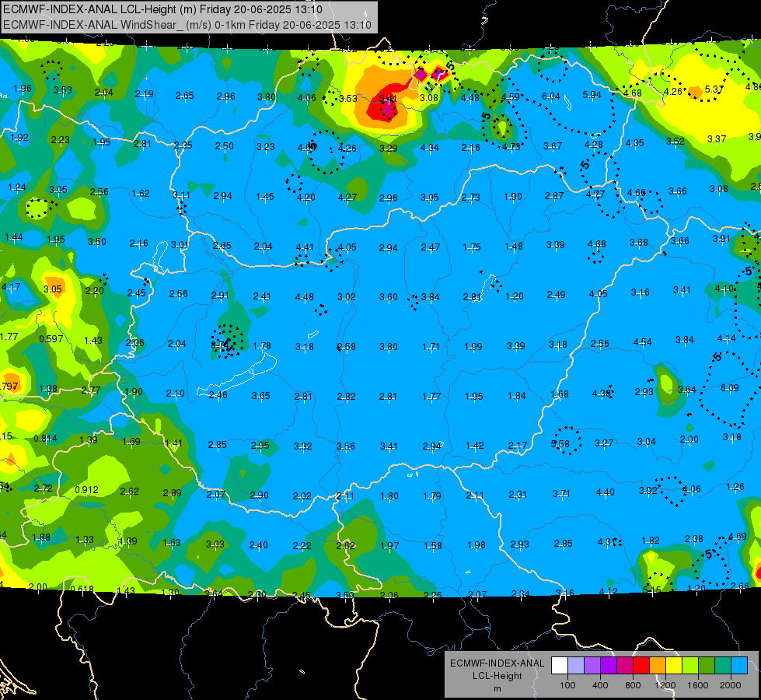
Task: Click the grid value 3.50
Action: [x=97, y=241]
